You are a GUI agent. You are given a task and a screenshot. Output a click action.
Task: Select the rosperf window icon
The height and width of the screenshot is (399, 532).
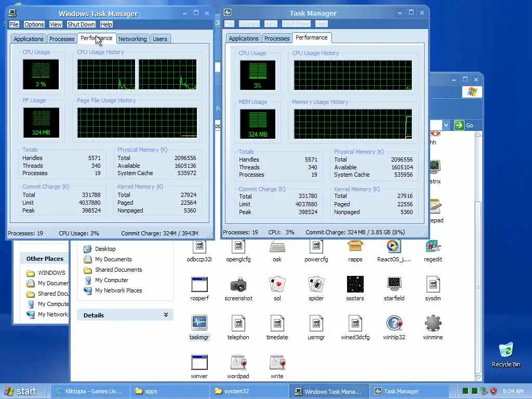point(199,285)
